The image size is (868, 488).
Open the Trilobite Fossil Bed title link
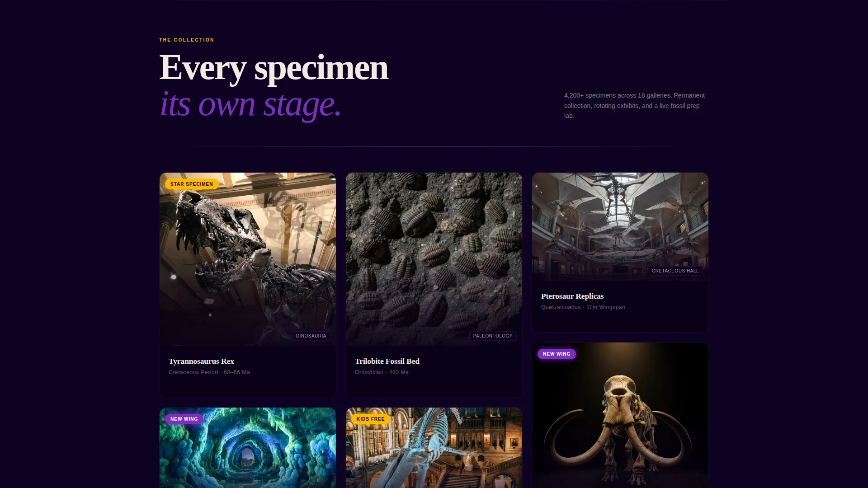(387, 361)
